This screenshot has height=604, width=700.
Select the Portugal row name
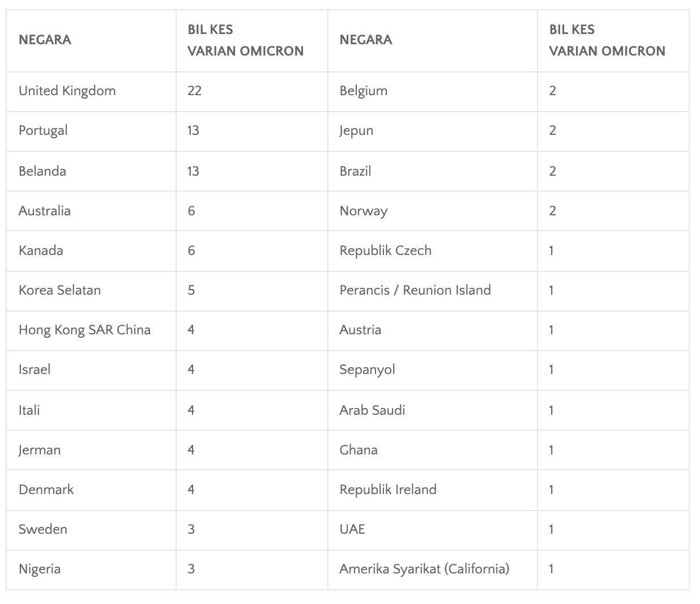pos(43,131)
